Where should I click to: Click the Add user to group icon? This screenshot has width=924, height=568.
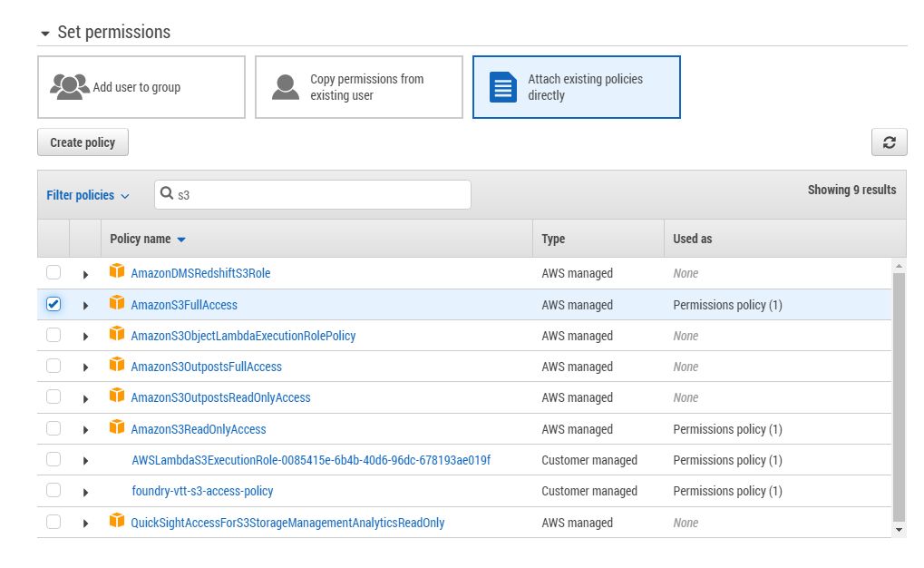point(69,87)
